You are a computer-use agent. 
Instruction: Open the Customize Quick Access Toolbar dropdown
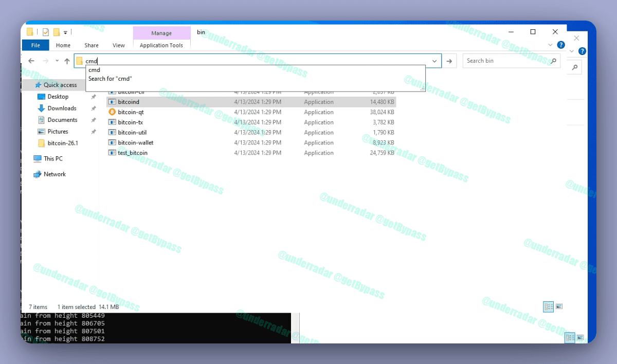[65, 33]
